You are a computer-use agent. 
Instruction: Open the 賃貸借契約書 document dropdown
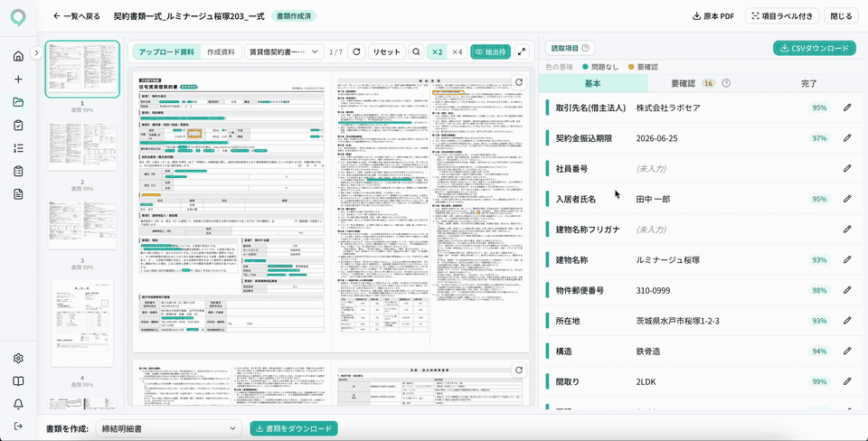tap(284, 52)
